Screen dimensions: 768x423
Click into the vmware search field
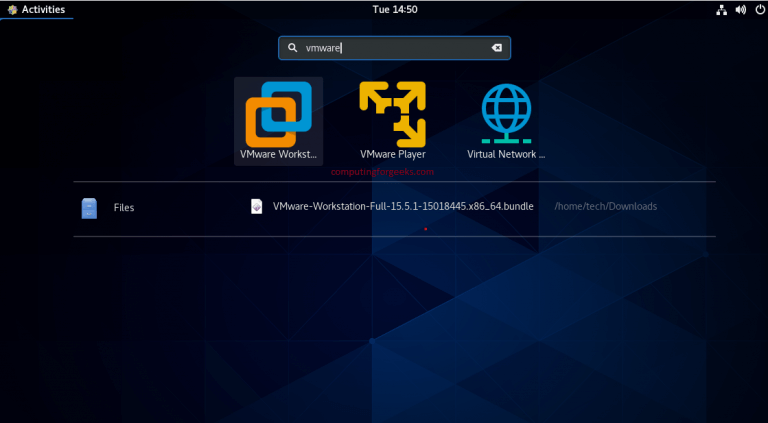(x=394, y=48)
